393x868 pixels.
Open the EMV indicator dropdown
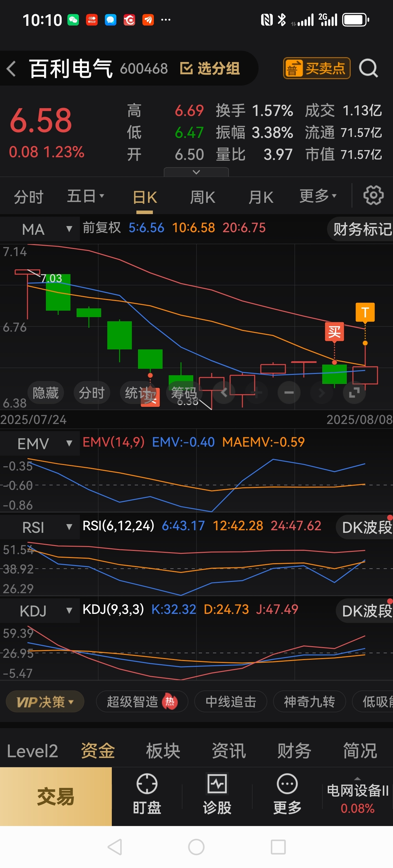point(40,443)
